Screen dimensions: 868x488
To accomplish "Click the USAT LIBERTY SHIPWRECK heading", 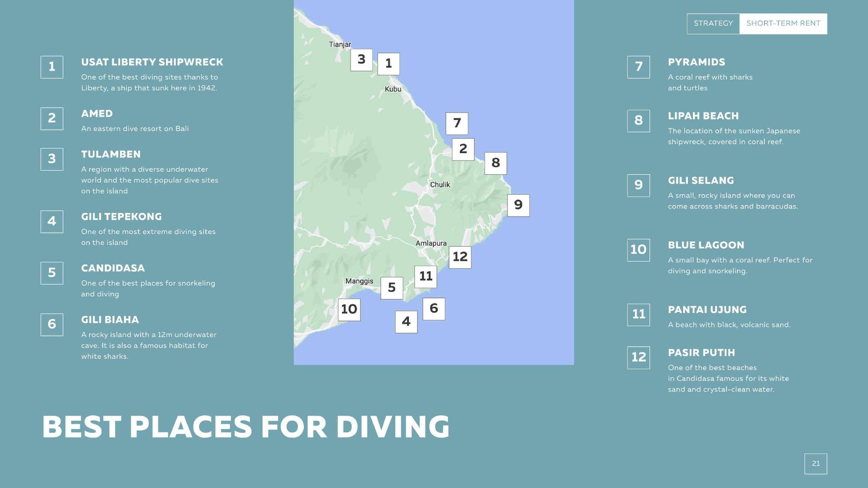I will 152,62.
